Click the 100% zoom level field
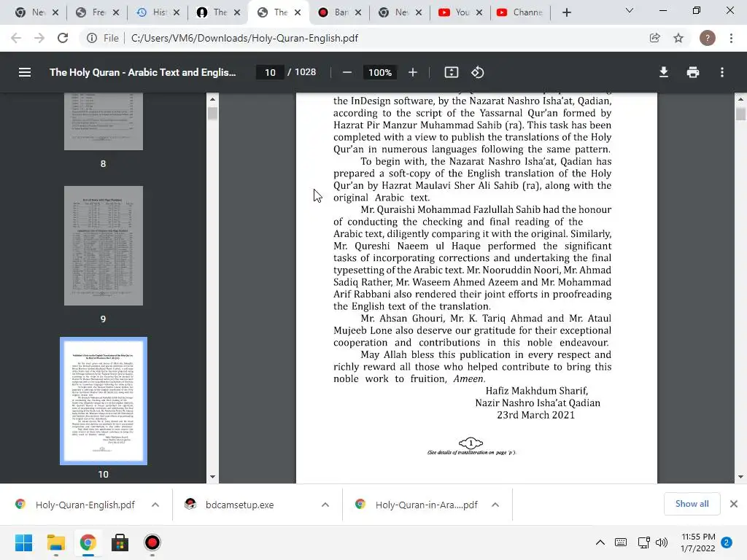The image size is (747, 560). pos(379,72)
